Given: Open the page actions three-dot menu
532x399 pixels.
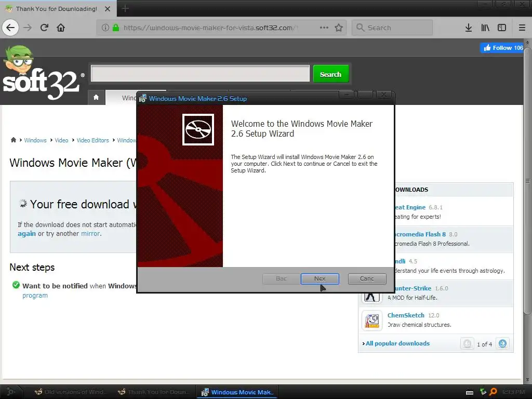Looking at the screenshot, I should [324, 28].
